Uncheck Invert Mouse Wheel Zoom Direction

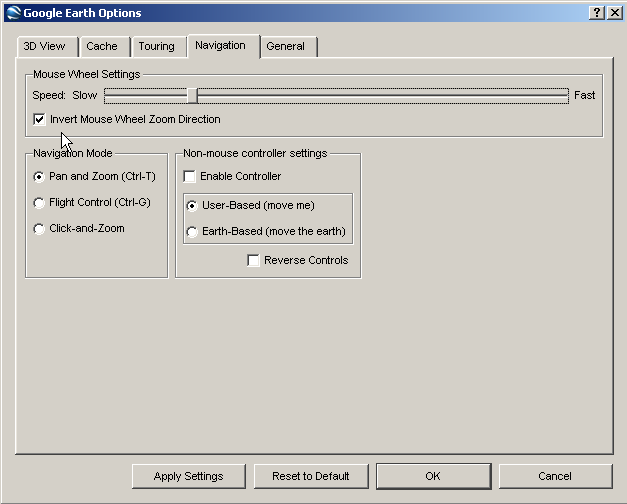[39, 119]
